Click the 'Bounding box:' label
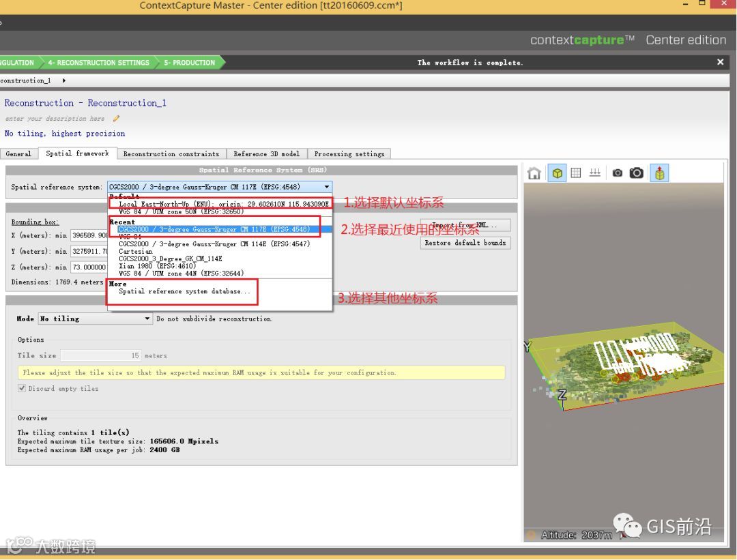737x560 pixels. point(35,222)
